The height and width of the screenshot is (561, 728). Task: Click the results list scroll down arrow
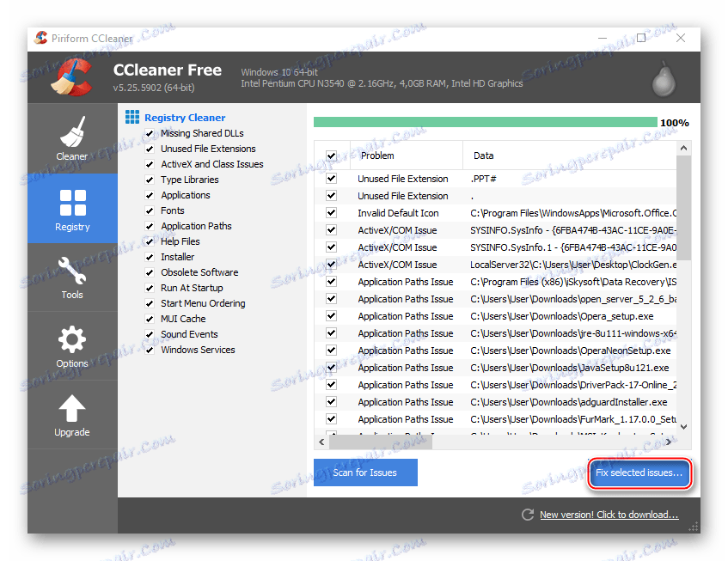[683, 426]
